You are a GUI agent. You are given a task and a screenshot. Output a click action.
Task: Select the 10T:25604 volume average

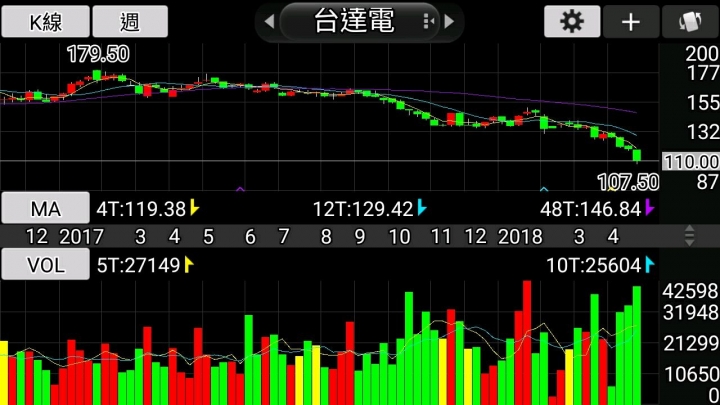[x=593, y=265]
